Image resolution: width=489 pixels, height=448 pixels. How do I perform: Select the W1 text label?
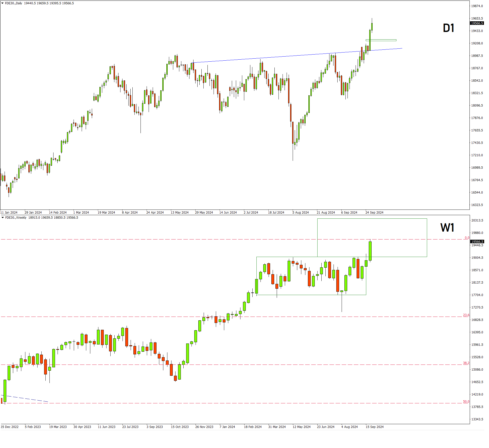447,228
